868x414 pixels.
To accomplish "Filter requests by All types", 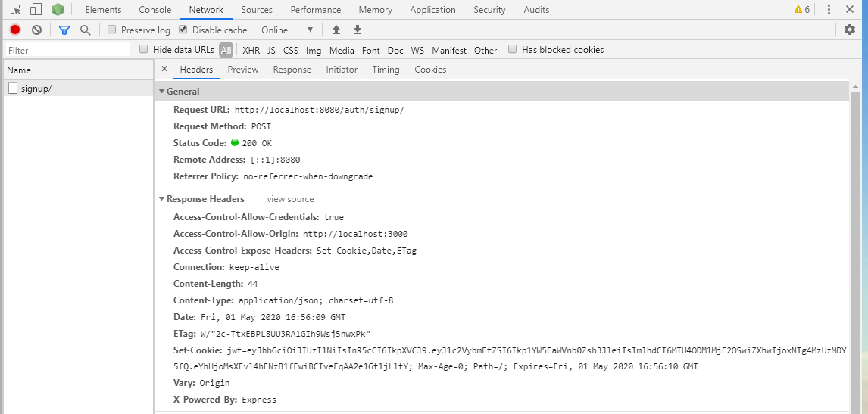I will (226, 51).
